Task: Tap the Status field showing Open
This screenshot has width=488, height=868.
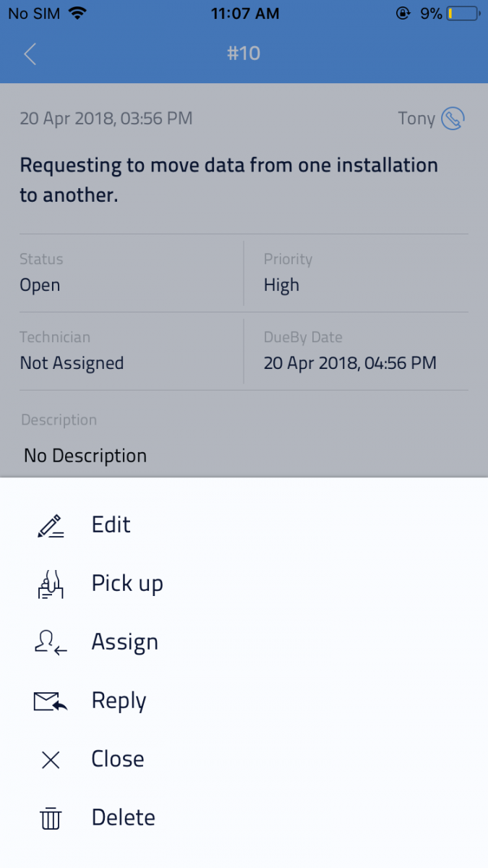Action: point(40,285)
